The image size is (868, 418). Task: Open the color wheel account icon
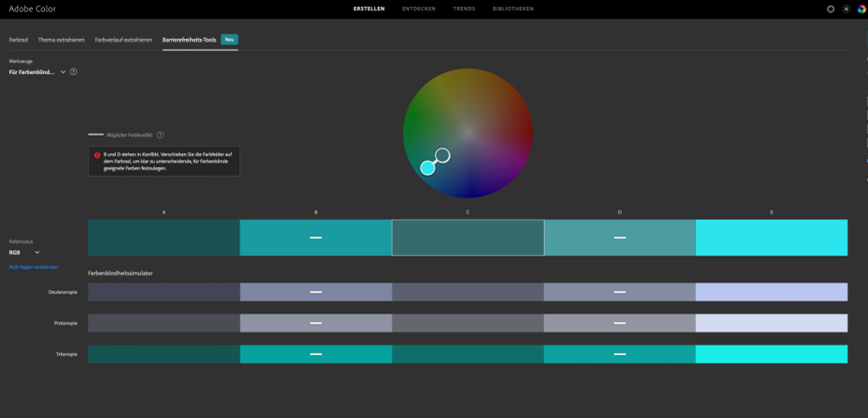click(x=861, y=9)
